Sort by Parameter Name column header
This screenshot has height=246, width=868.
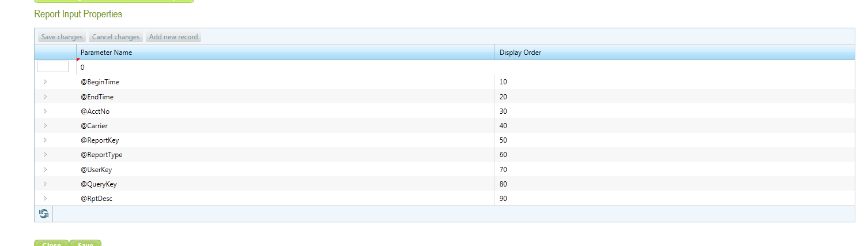pyautogui.click(x=106, y=53)
